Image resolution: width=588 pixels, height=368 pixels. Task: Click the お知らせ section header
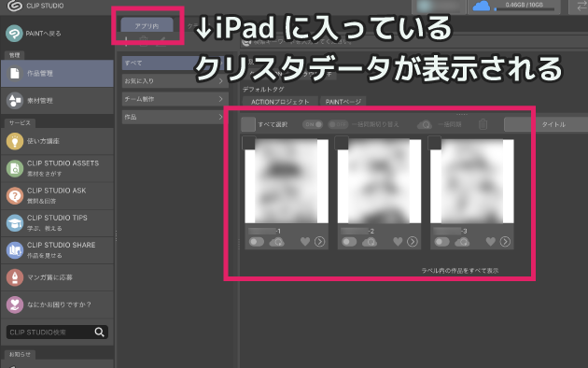coord(20,354)
